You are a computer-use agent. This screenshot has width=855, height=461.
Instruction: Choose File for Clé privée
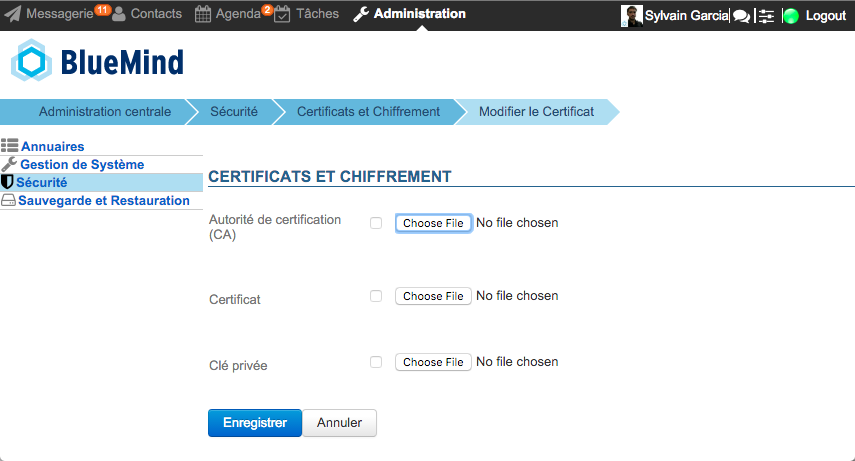coord(433,362)
